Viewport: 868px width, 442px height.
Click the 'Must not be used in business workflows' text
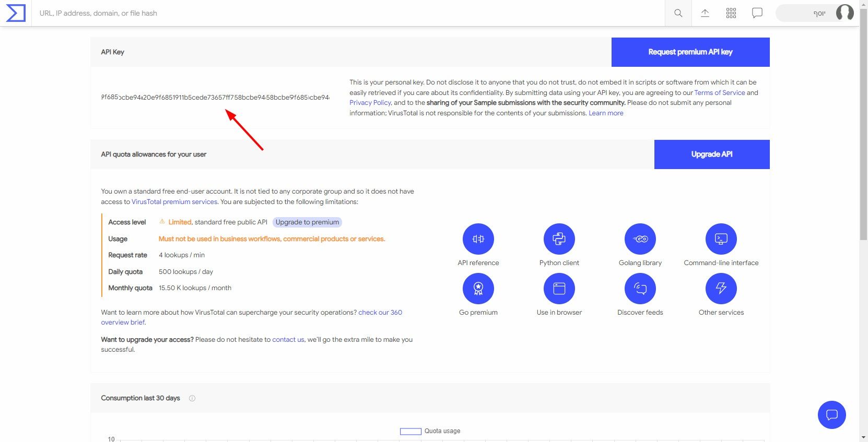click(272, 239)
